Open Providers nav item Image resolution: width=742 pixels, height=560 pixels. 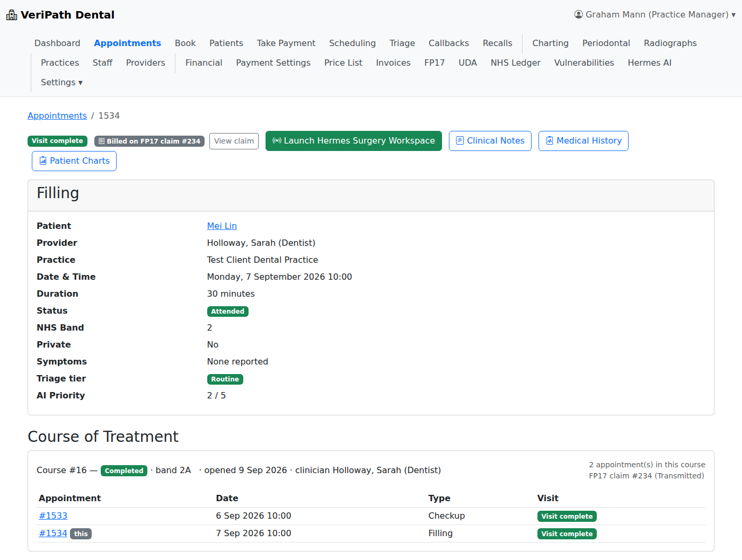[146, 63]
